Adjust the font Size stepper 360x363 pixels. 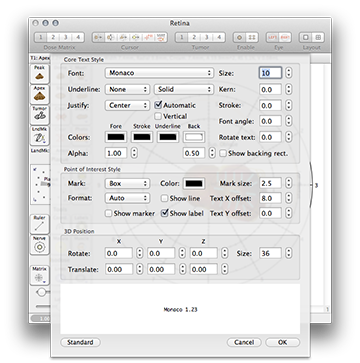coord(289,73)
